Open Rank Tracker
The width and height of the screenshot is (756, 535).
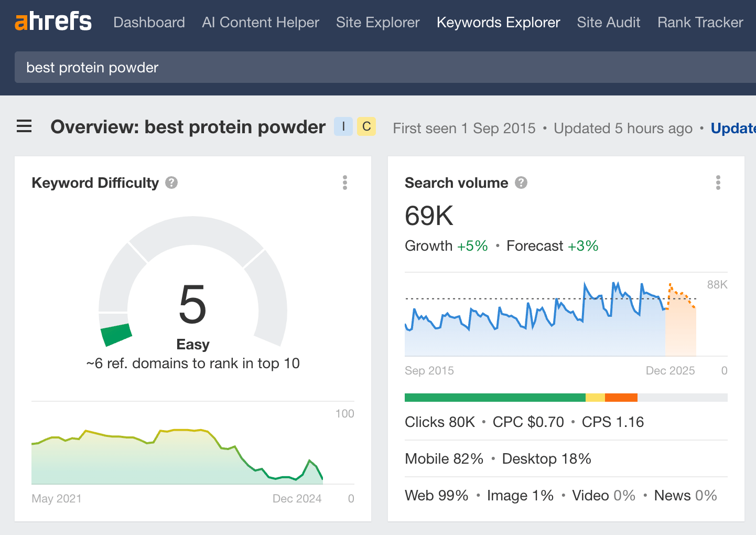[x=700, y=22]
